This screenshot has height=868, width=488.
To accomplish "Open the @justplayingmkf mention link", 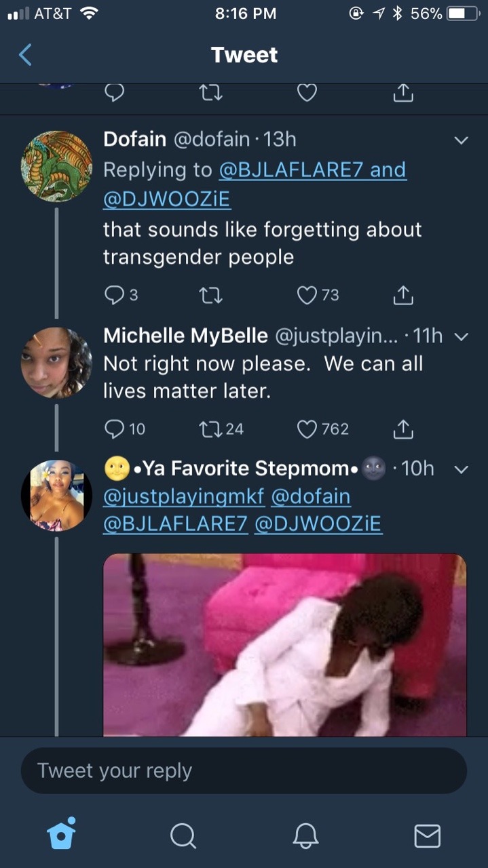I will coord(183,497).
